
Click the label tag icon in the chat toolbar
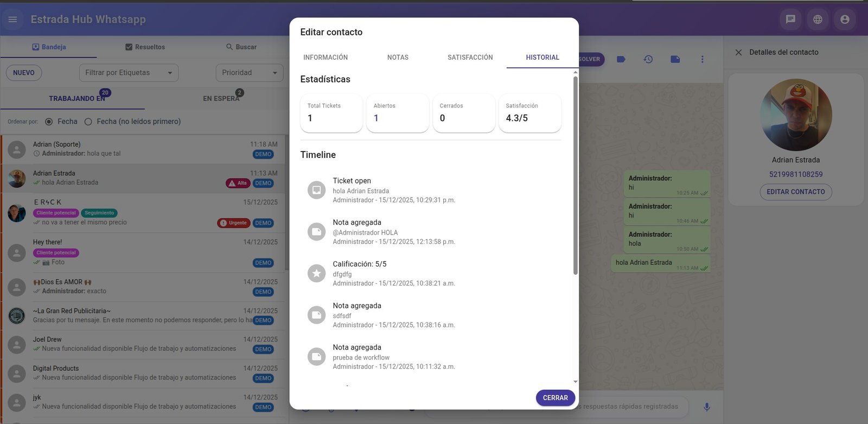[621, 59]
